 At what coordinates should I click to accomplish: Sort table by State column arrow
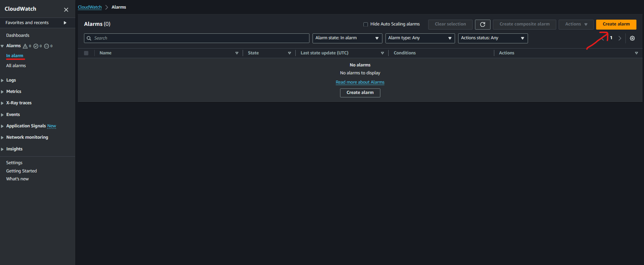tap(289, 53)
